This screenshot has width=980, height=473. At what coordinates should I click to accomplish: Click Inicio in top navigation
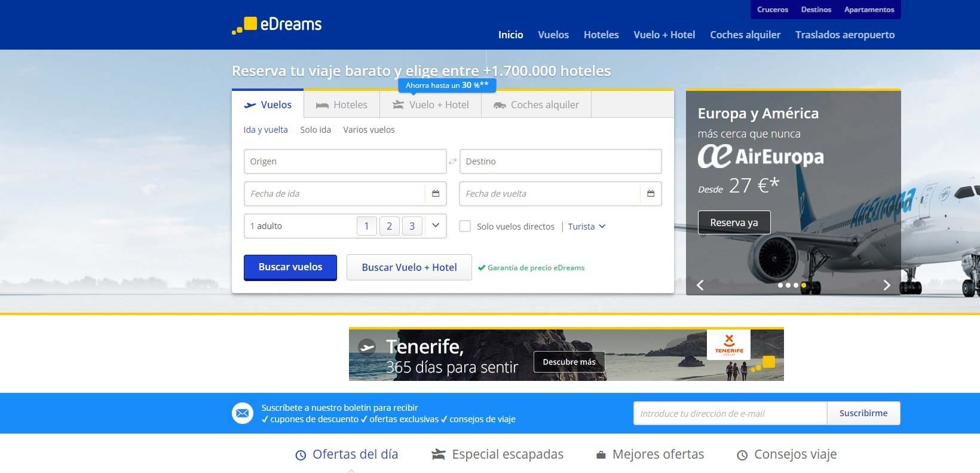pyautogui.click(x=511, y=35)
